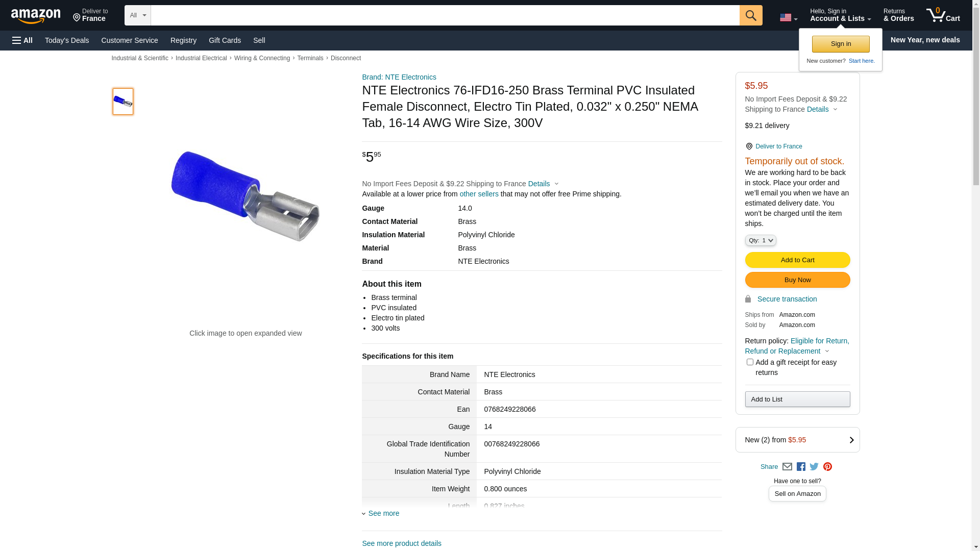Image resolution: width=980 pixels, height=551 pixels.
Task: Click the US flag language selector
Action: [x=788, y=18]
